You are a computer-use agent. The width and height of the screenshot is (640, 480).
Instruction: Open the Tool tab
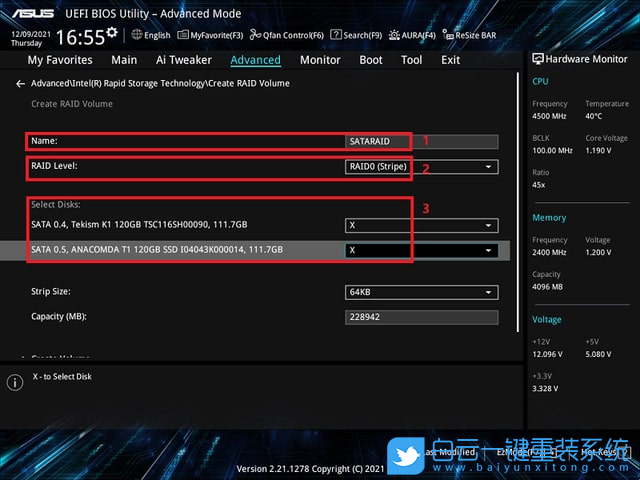click(x=411, y=60)
